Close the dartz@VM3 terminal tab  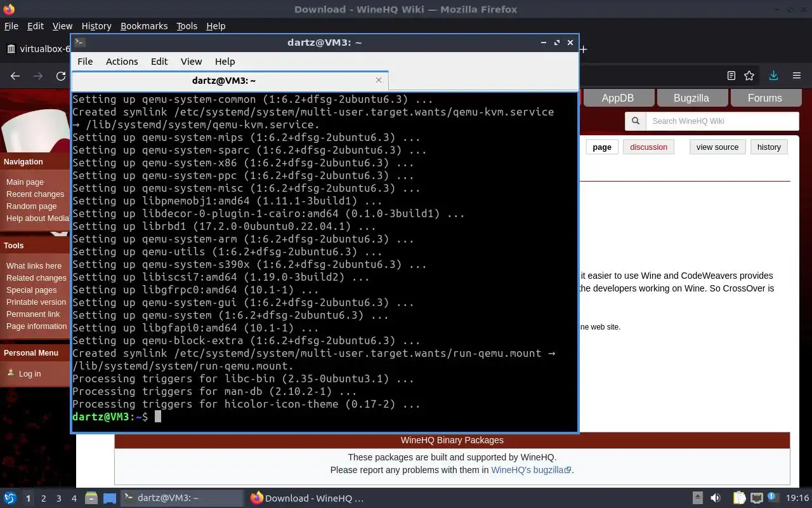(379, 80)
